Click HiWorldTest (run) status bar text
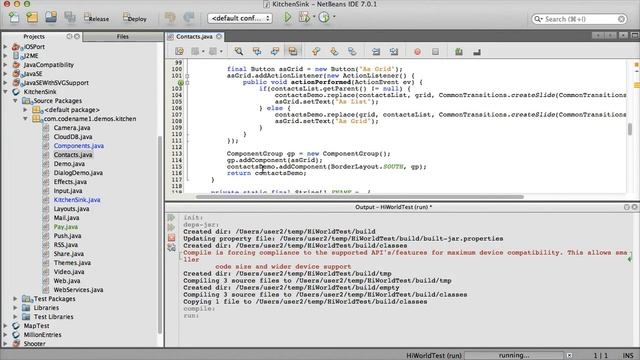 click(x=434, y=356)
